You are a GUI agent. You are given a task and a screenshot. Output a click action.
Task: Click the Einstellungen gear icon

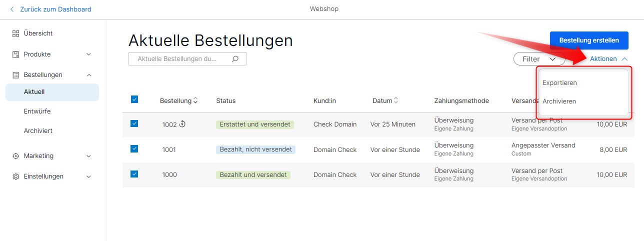click(x=15, y=176)
